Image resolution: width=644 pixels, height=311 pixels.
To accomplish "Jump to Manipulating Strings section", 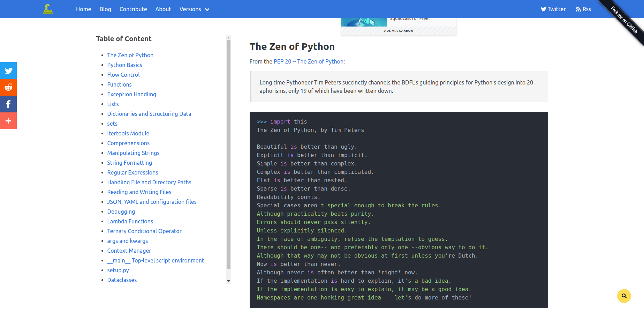I will (x=133, y=153).
